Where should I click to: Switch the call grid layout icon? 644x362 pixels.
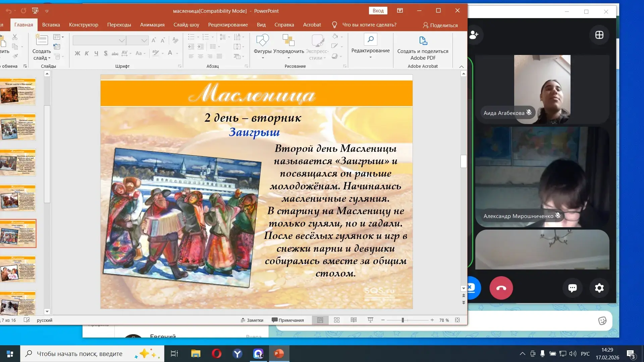coord(599,35)
